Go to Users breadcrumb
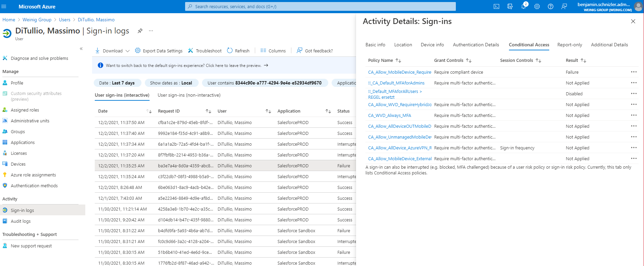Image resolution: width=644 pixels, height=266 pixels. point(65,20)
